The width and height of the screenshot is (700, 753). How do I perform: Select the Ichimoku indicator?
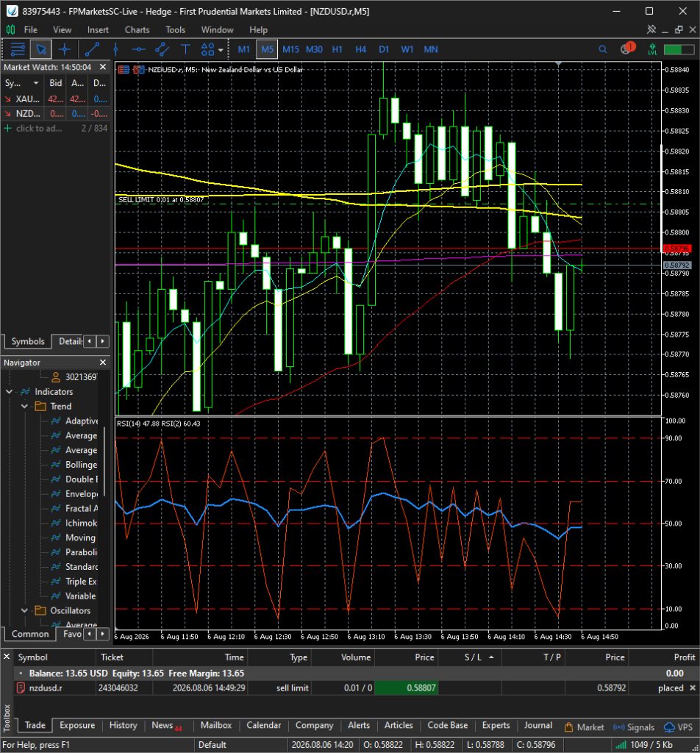(x=81, y=523)
